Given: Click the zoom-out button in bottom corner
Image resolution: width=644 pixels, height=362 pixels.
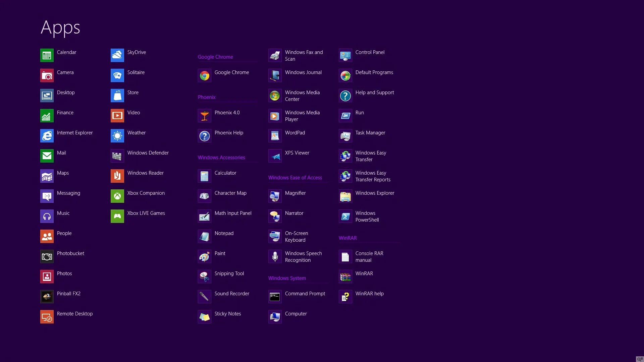Looking at the screenshot, I should [x=640, y=359].
